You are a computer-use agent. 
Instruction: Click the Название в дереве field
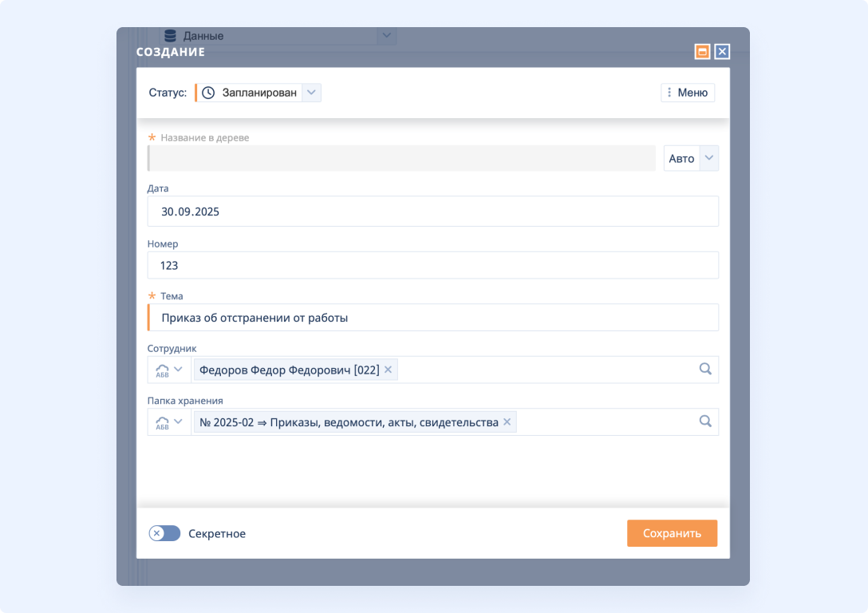(401, 158)
